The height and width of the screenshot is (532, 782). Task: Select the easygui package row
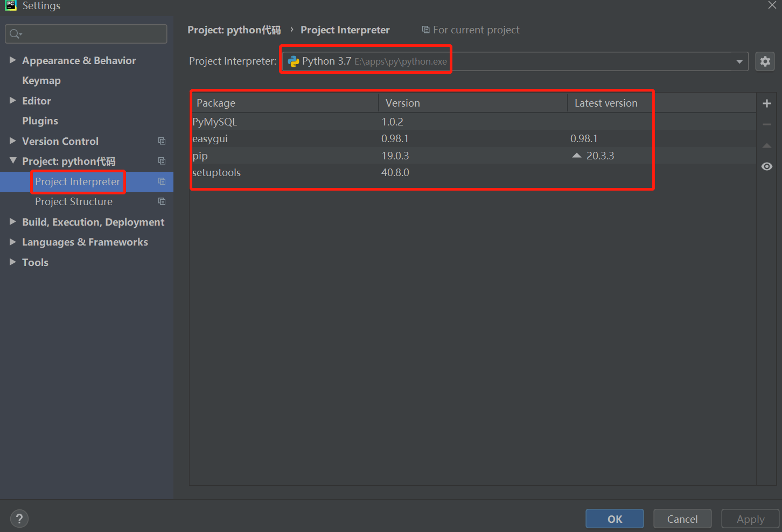473,138
